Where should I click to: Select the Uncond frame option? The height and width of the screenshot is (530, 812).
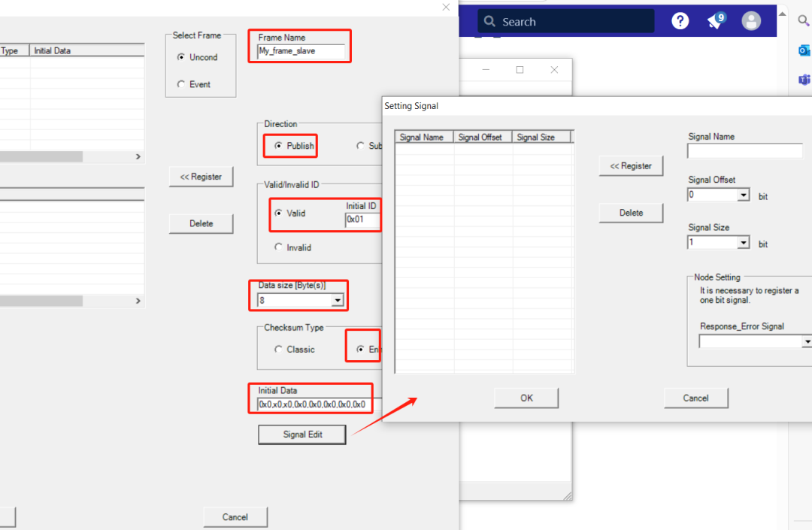[180, 57]
